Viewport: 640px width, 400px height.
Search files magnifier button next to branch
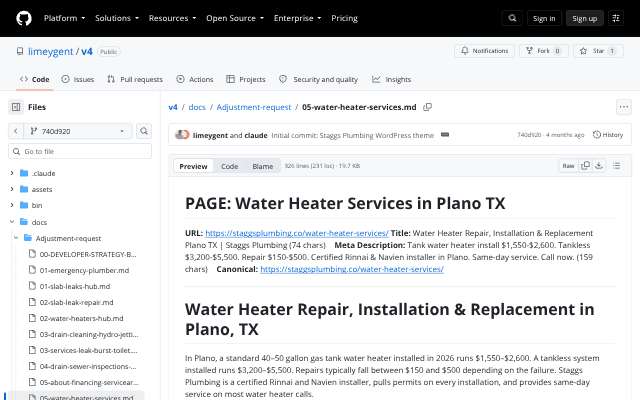(x=144, y=131)
